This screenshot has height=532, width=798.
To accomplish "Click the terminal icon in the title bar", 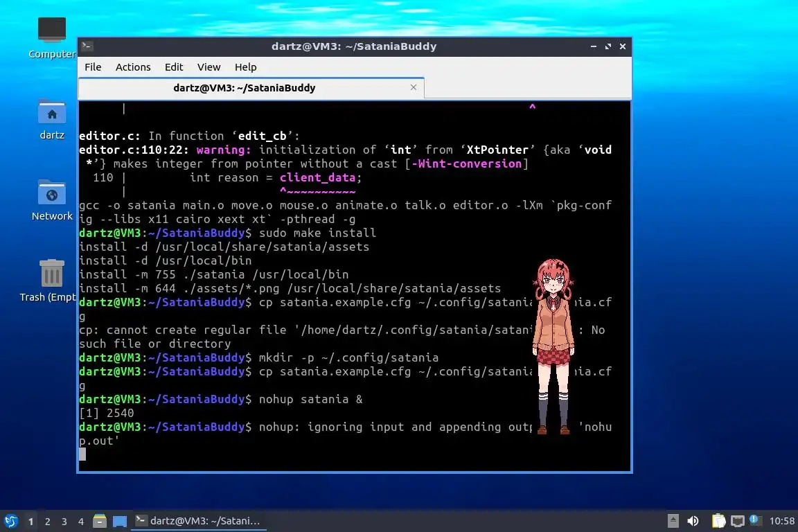I will 87,46.
